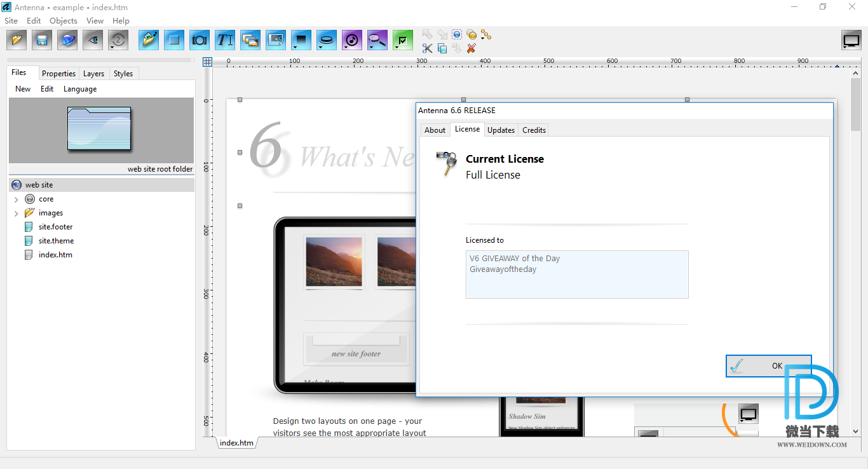Screen dimensions: 868x469
Task: Open the Credits tab in dialog
Action: coord(534,130)
